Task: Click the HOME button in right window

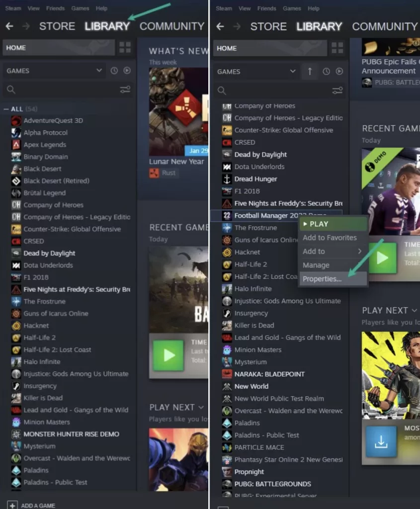Action: point(270,48)
